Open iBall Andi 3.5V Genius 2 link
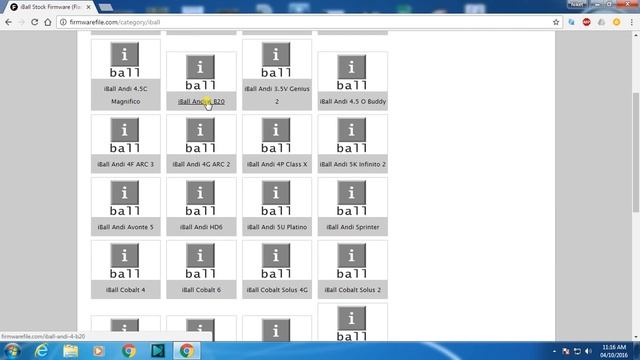The image size is (640, 360). [x=277, y=95]
